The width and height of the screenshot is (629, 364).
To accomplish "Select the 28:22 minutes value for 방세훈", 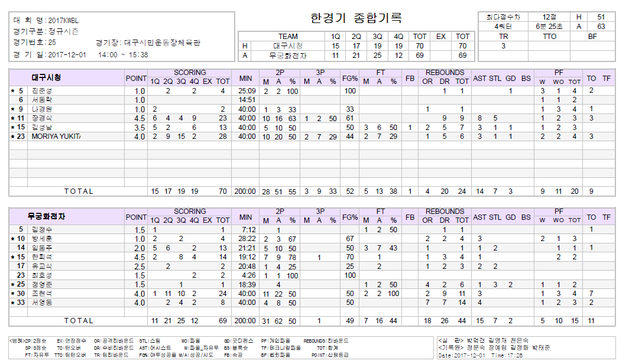I will [x=247, y=239].
